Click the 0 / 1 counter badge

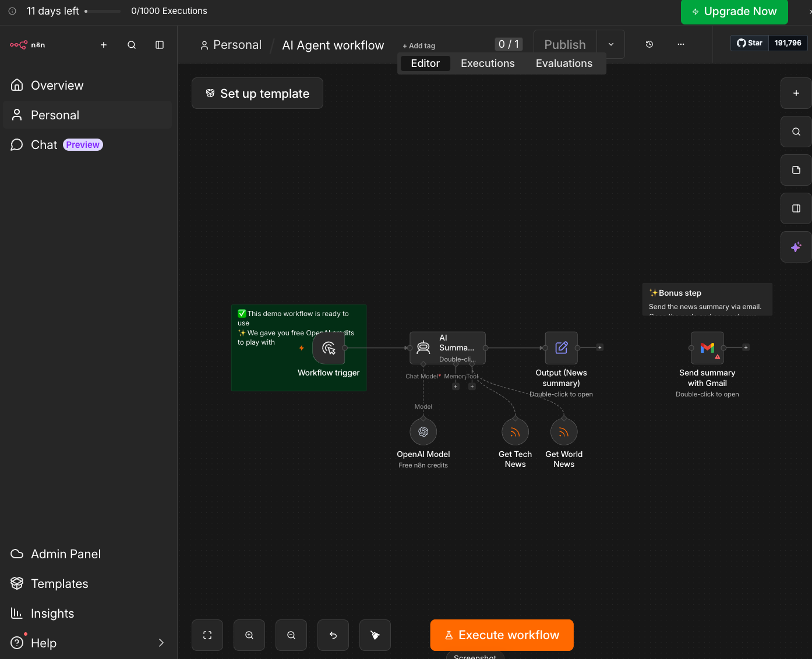509,44
